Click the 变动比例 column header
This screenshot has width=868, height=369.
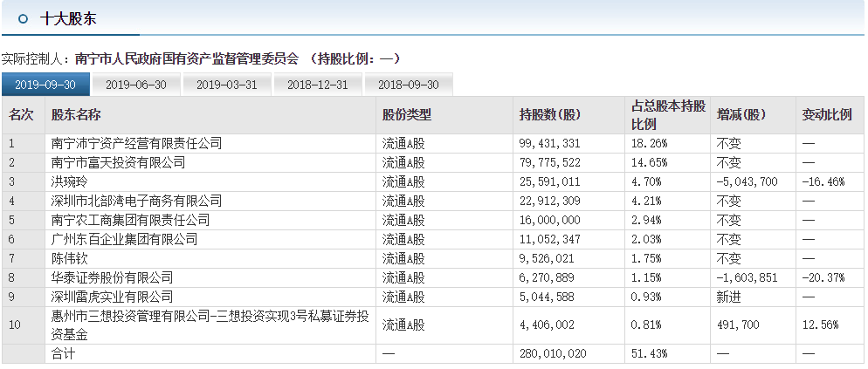[x=827, y=115]
